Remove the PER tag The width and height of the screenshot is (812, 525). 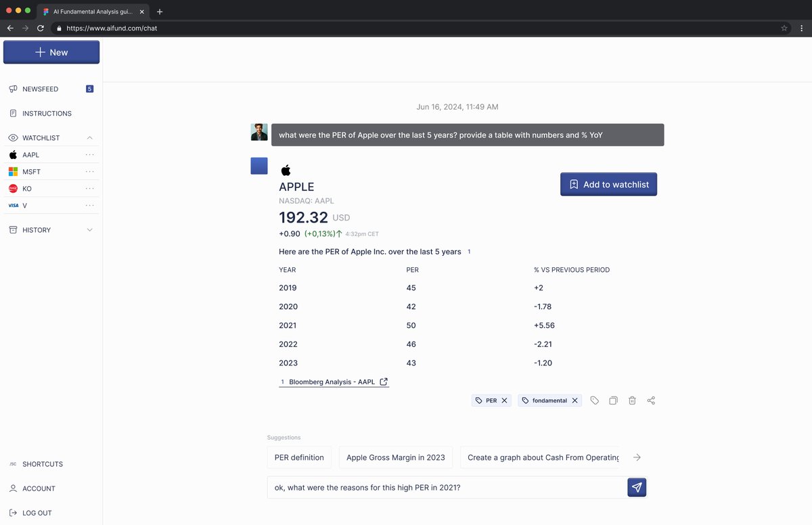click(x=504, y=401)
